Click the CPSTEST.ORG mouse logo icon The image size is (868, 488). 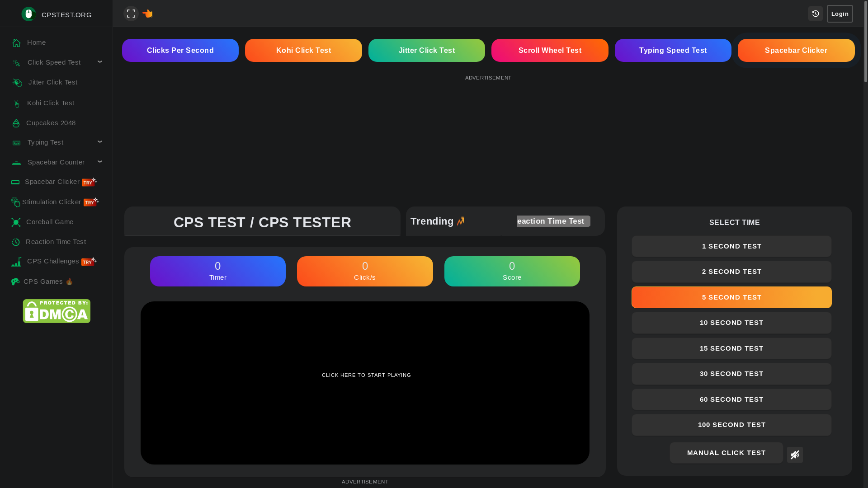point(28,14)
